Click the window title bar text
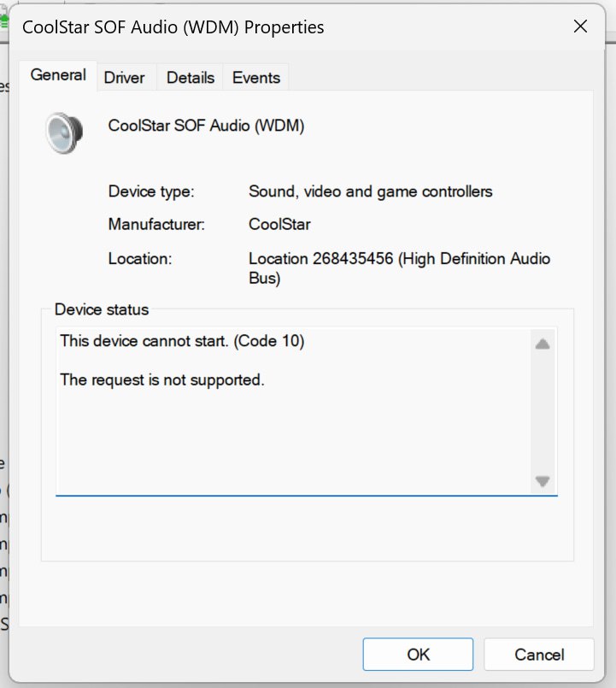Image resolution: width=616 pixels, height=688 pixels. 173,27
